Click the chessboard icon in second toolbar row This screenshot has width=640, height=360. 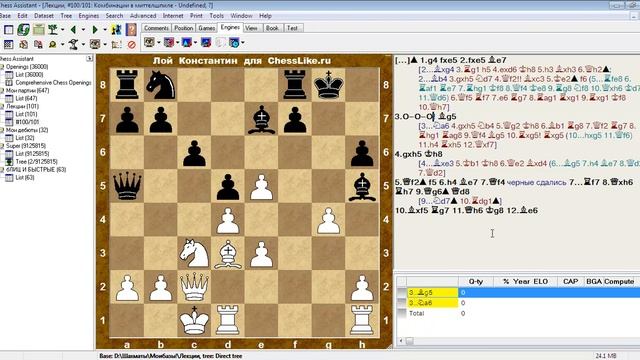coord(9,44)
